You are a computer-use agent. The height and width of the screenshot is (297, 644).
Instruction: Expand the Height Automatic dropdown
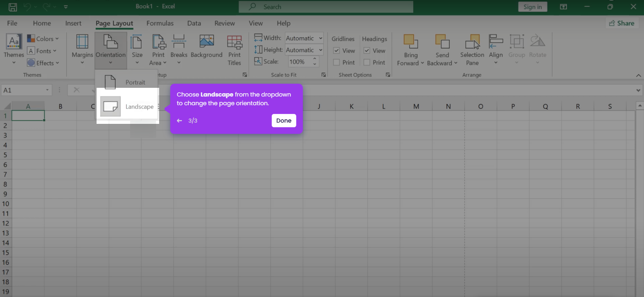321,50
